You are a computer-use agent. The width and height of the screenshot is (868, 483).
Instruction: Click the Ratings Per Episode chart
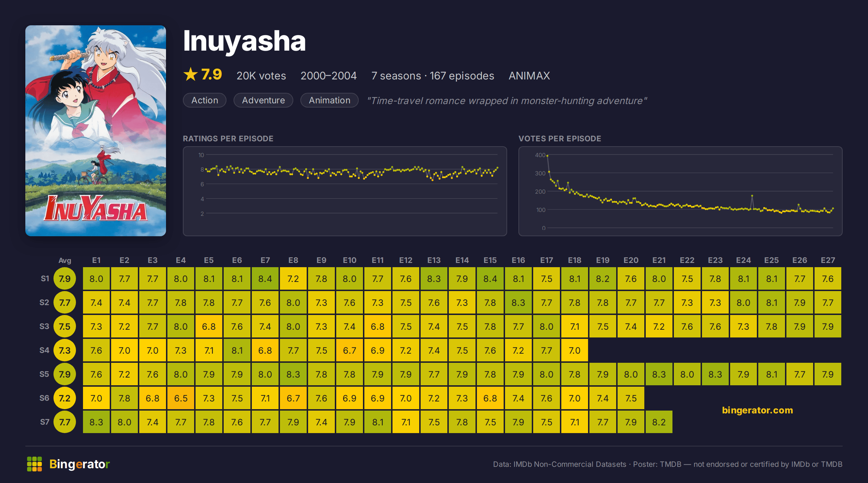point(345,191)
